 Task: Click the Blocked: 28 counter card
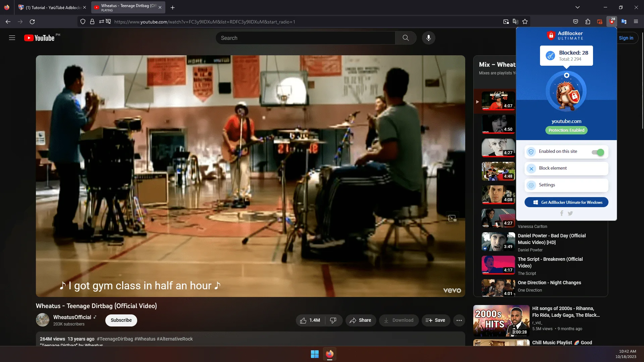pos(566,56)
